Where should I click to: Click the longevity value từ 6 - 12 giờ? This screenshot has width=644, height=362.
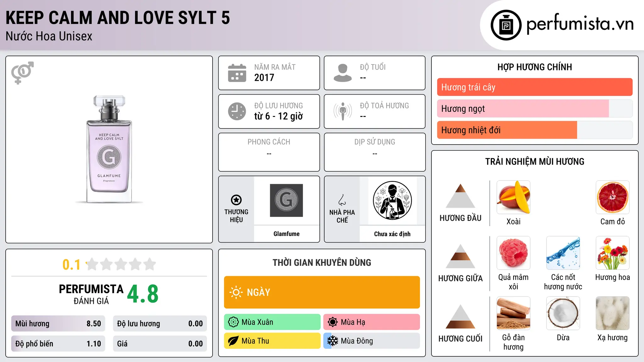tap(279, 116)
